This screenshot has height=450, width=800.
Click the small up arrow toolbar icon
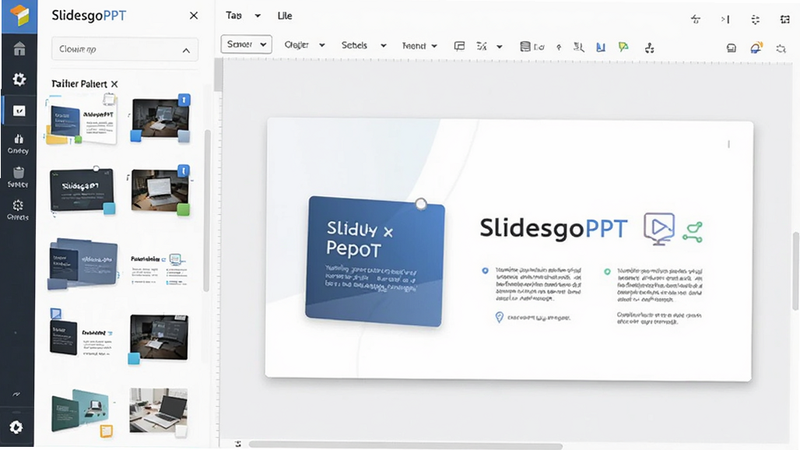559,47
